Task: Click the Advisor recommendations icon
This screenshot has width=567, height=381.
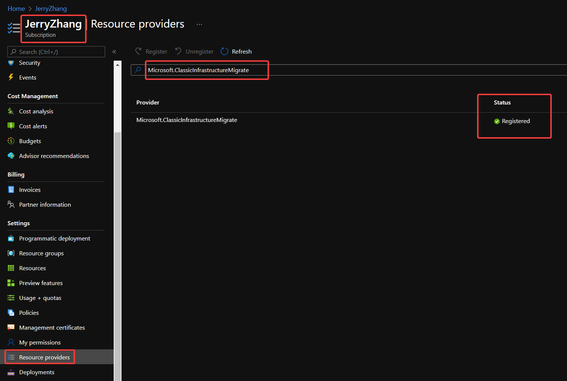Action: 11,156
